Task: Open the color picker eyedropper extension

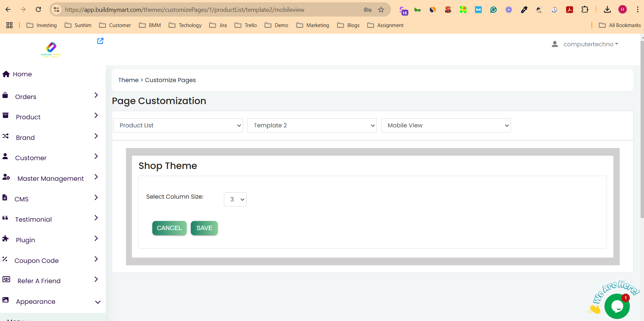Action: (524, 10)
